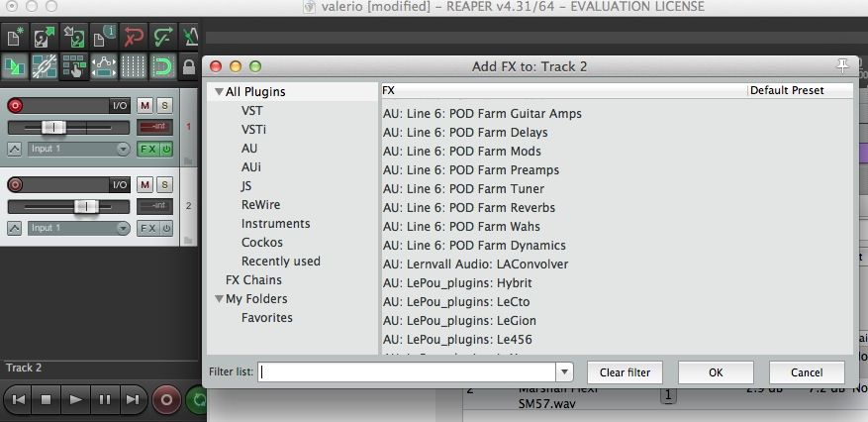Sort by Default Preset column header
The width and height of the screenshot is (868, 422).
(x=801, y=90)
